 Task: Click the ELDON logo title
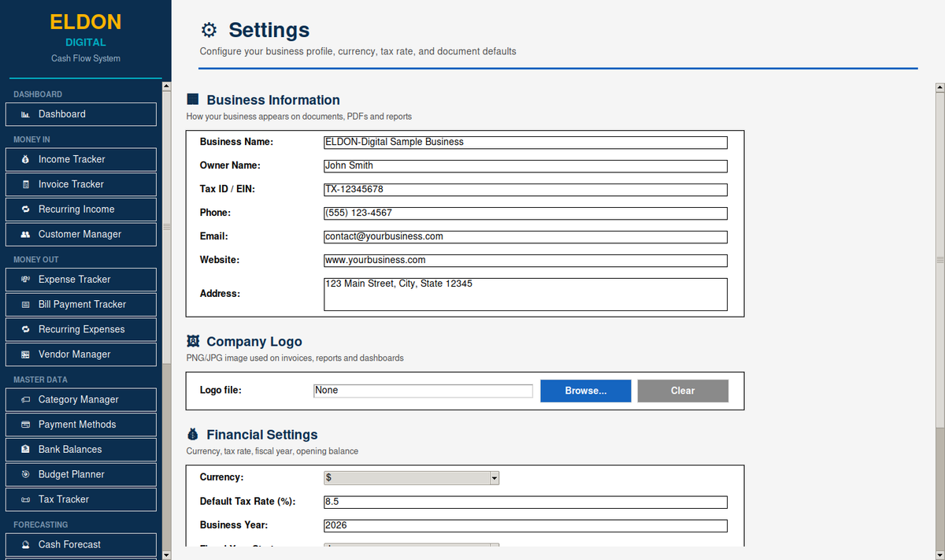click(x=85, y=22)
